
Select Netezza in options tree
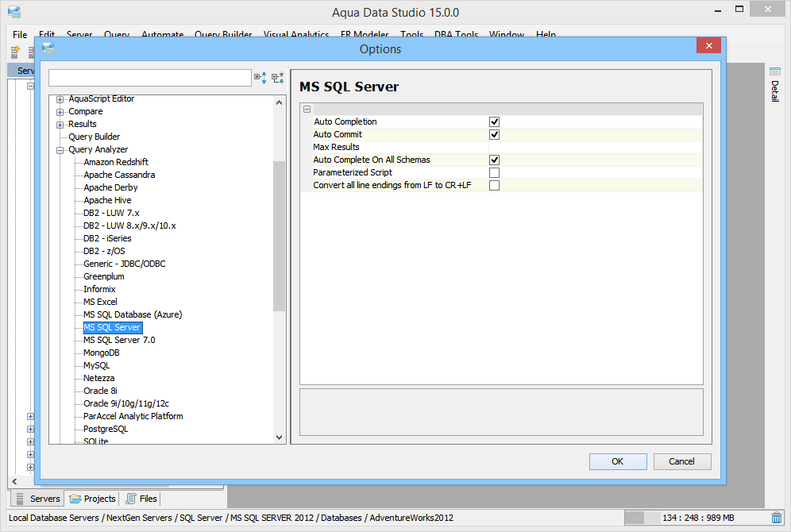[x=98, y=378]
